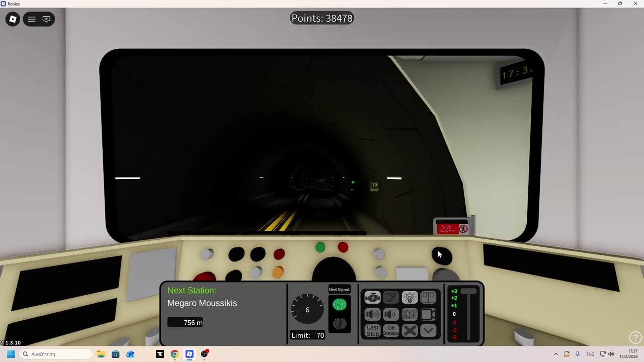Set throttle to +2 notch
The image size is (644, 362).
coord(454,298)
